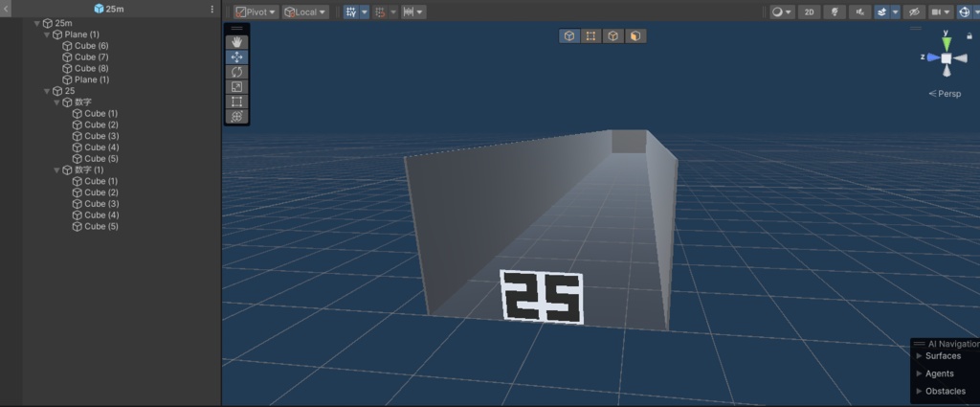
Task: Click the center cube of orientation gizmo
Action: point(947,58)
